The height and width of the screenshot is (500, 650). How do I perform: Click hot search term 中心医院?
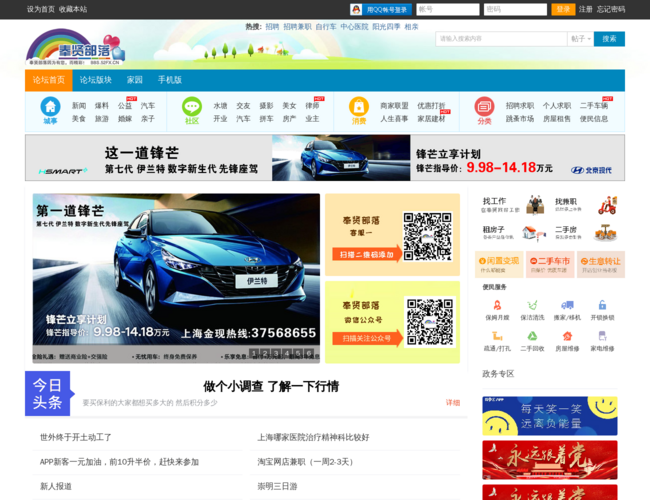(354, 27)
